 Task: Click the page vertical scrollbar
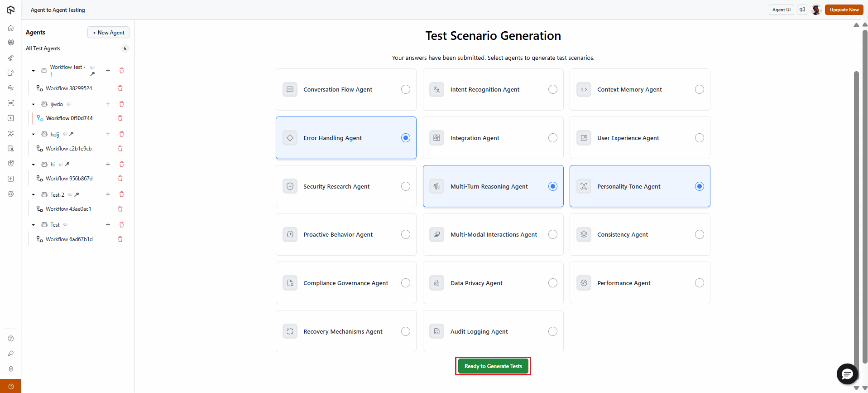click(856, 204)
